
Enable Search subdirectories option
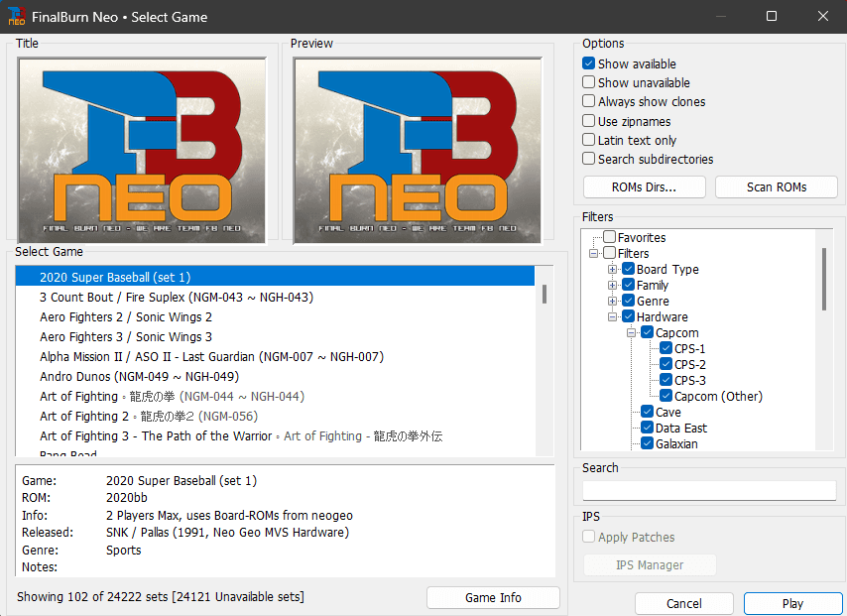(589, 159)
